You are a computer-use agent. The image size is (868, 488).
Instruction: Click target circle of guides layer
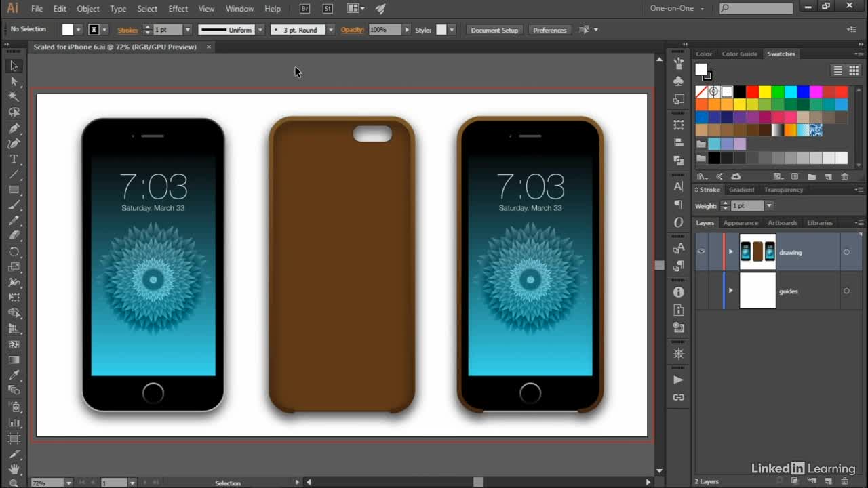click(846, 291)
